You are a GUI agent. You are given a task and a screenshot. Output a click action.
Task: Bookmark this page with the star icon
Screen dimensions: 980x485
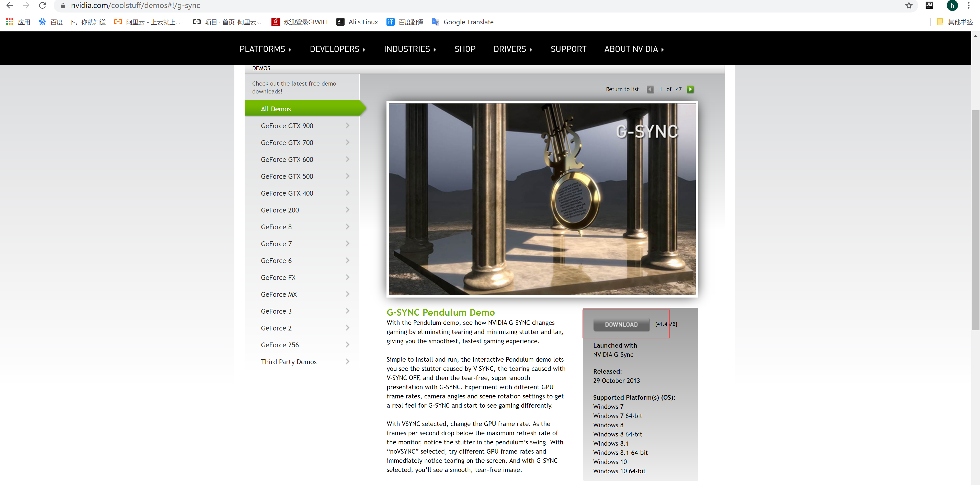908,5
